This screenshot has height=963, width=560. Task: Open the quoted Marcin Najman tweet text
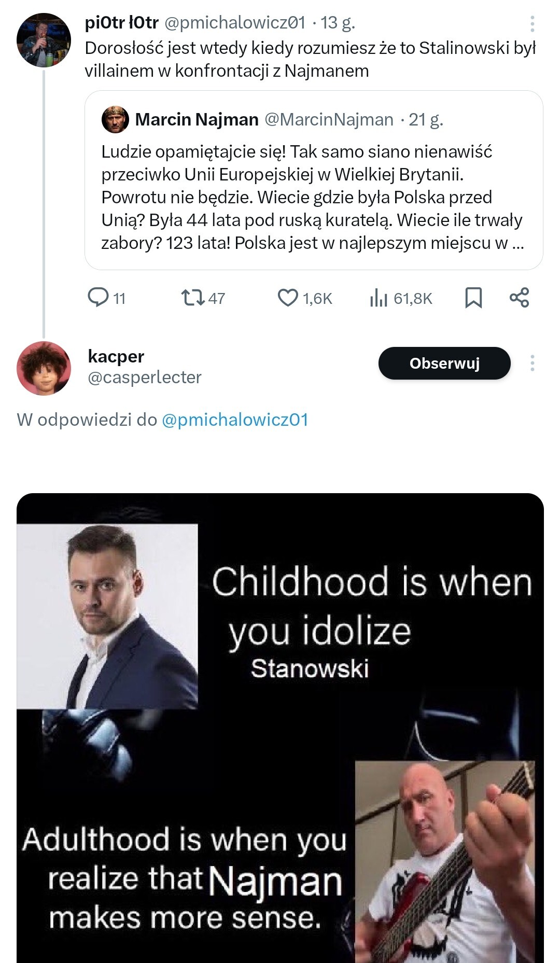(311, 197)
